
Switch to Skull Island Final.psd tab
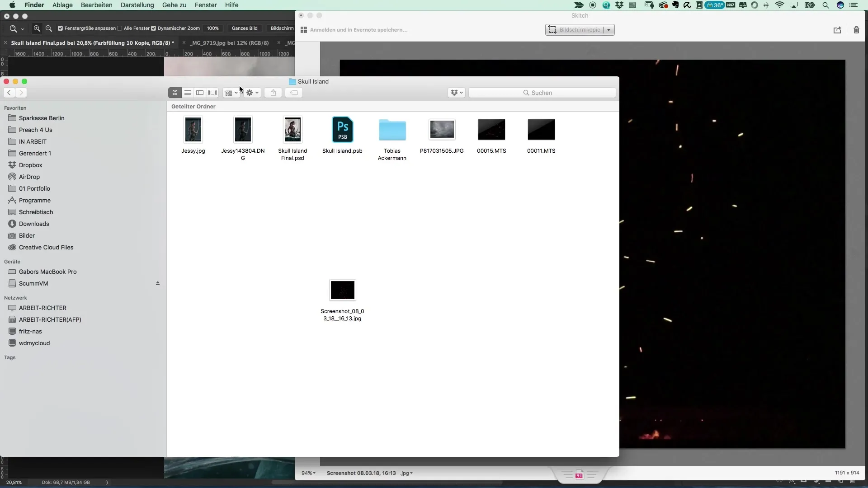92,43
